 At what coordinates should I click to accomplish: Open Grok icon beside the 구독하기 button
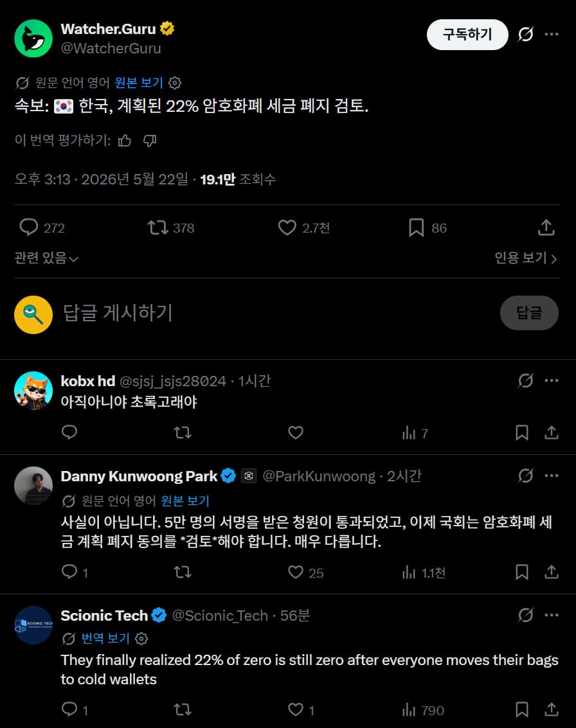(525, 34)
